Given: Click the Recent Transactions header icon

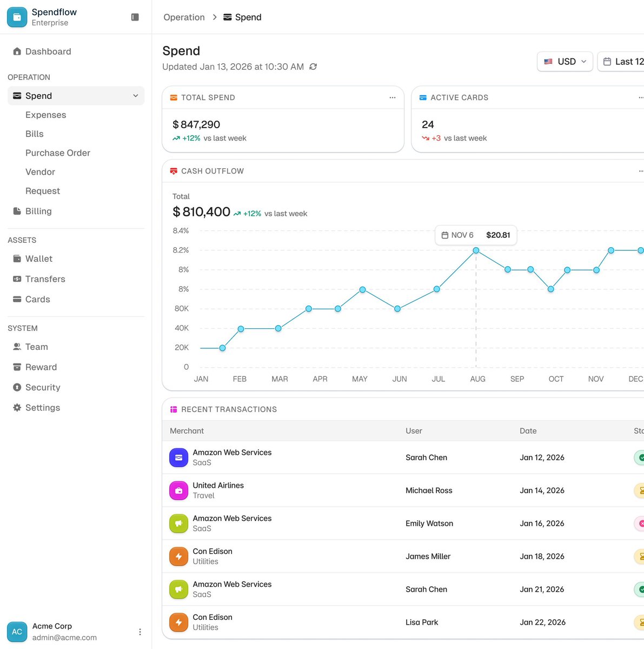Looking at the screenshot, I should (x=174, y=409).
